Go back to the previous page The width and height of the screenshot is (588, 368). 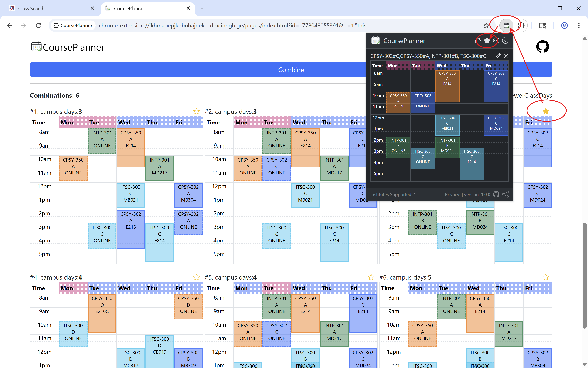(x=10, y=25)
